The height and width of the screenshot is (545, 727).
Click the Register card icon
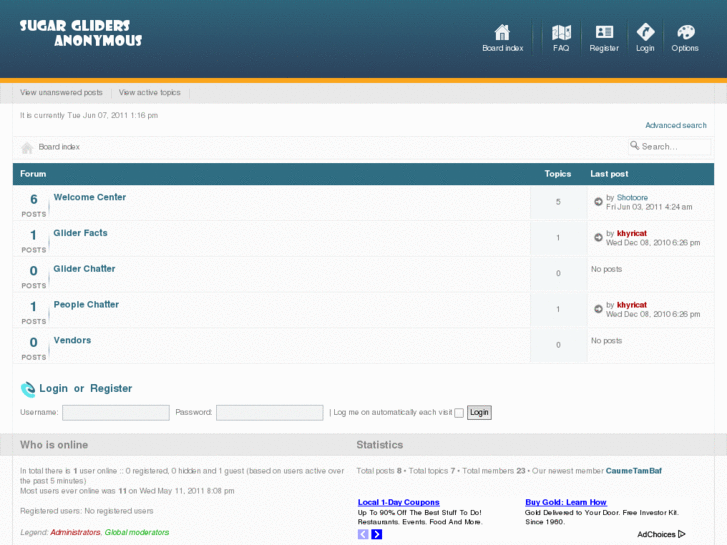pyautogui.click(x=604, y=32)
